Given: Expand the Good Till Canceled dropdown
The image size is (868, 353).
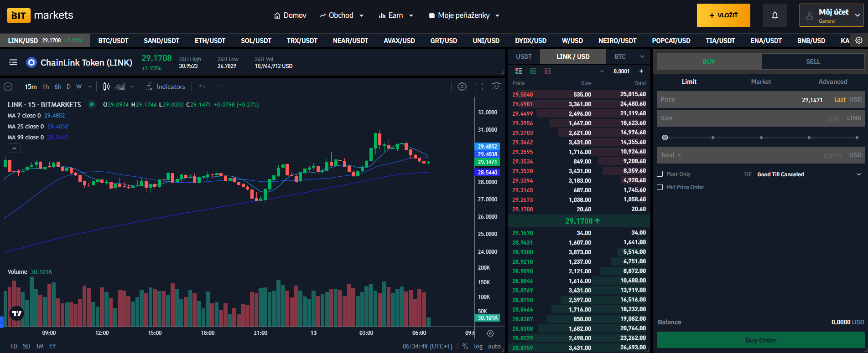Looking at the screenshot, I should pyautogui.click(x=858, y=174).
